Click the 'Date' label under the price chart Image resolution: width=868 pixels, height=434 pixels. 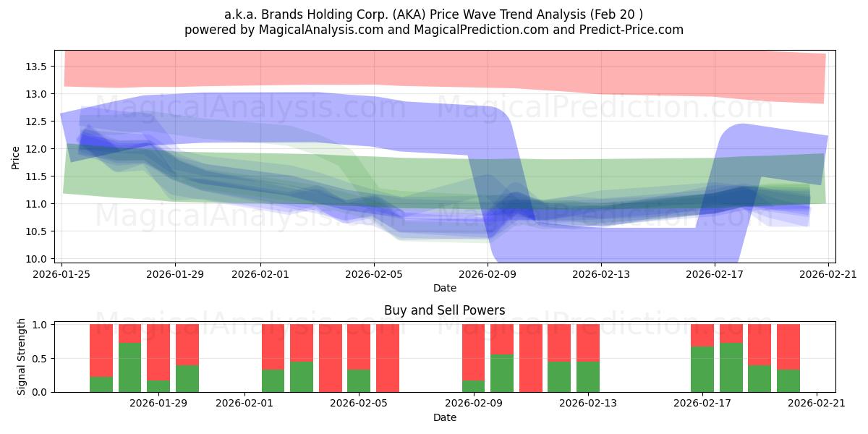point(444,288)
